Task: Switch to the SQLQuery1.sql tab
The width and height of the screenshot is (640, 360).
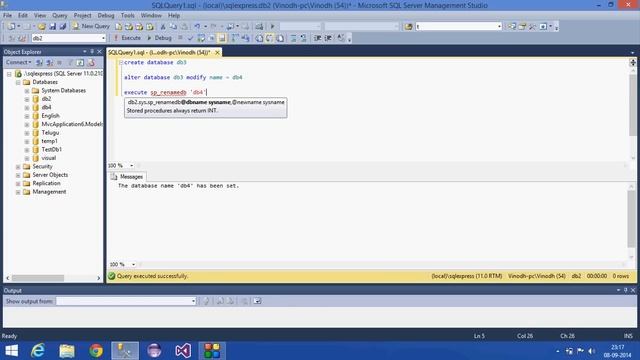Action: 159,52
